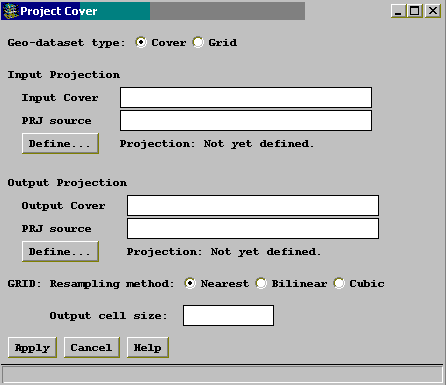Image resolution: width=446 pixels, height=385 pixels.
Task: Focus the PRJ source field under Output Projection
Action: pyautogui.click(x=253, y=229)
